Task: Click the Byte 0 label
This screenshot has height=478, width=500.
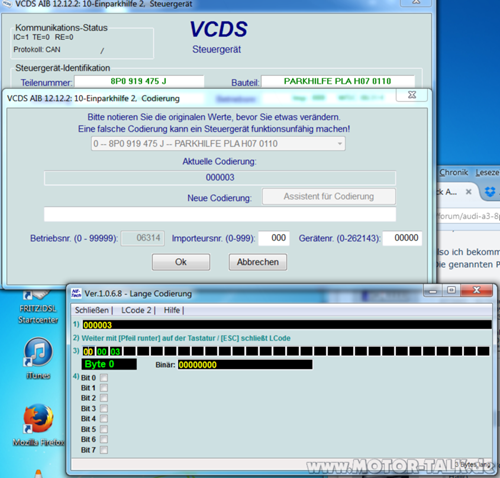Action: (x=109, y=364)
